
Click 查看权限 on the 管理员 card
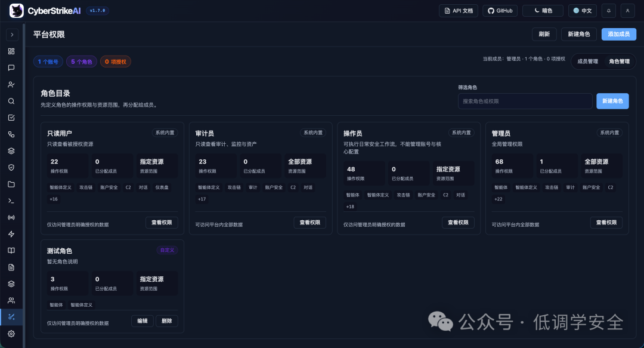click(606, 223)
